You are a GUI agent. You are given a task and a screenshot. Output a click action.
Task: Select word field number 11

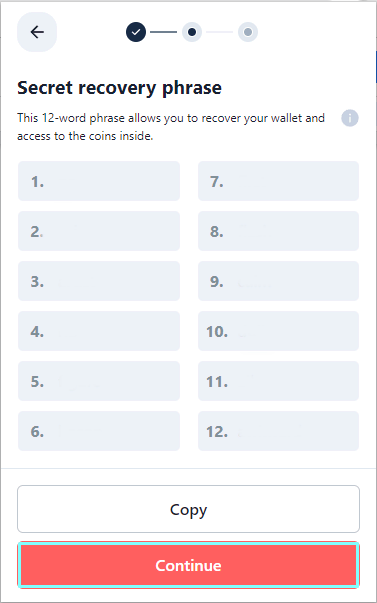click(x=279, y=381)
